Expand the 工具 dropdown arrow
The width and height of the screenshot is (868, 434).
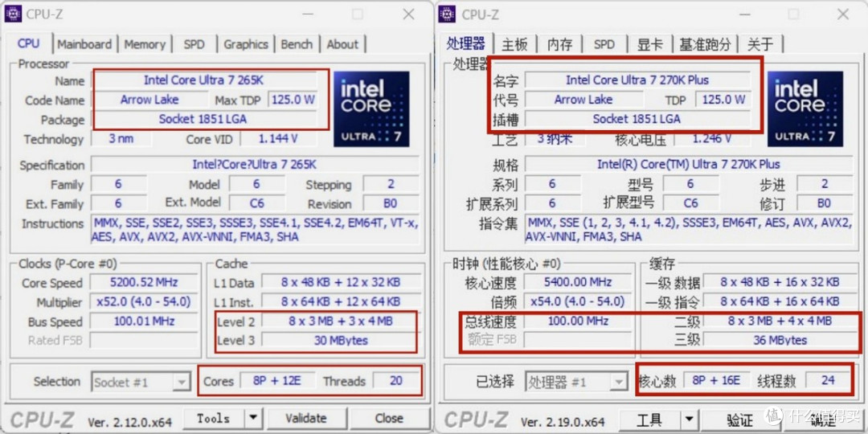click(689, 420)
